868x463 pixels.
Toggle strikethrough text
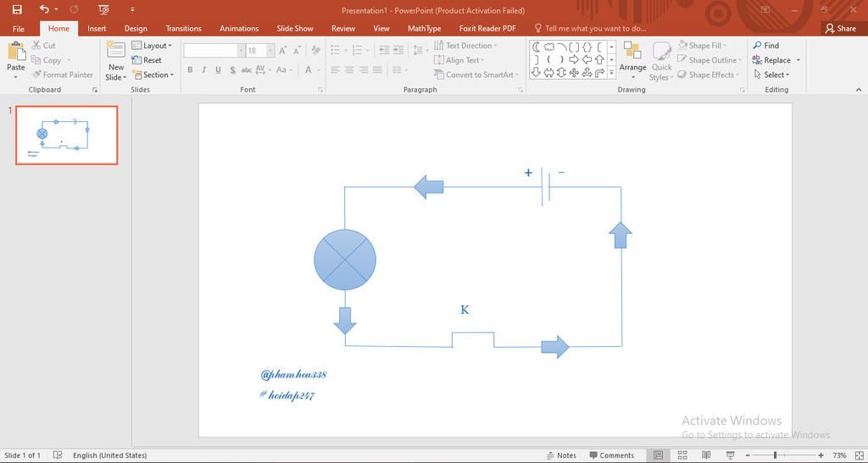tap(247, 70)
